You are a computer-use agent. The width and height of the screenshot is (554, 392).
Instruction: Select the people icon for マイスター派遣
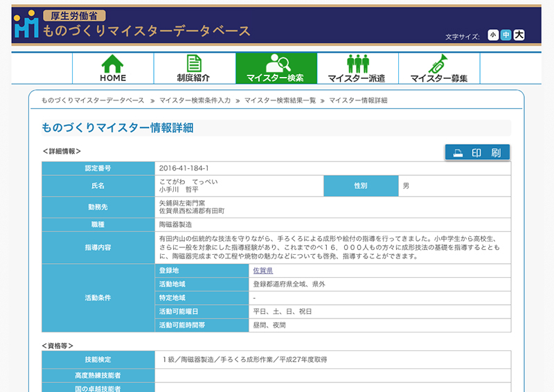357,63
